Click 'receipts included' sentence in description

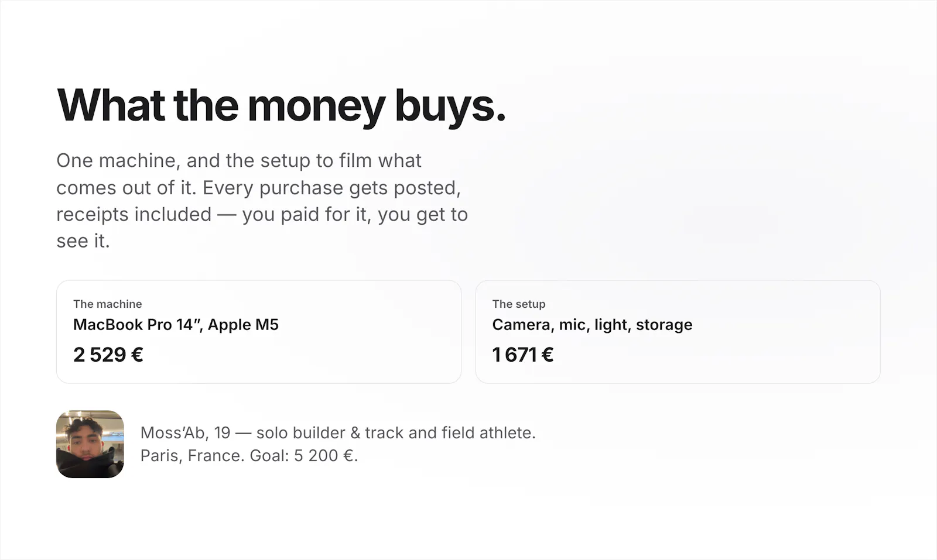tap(134, 214)
